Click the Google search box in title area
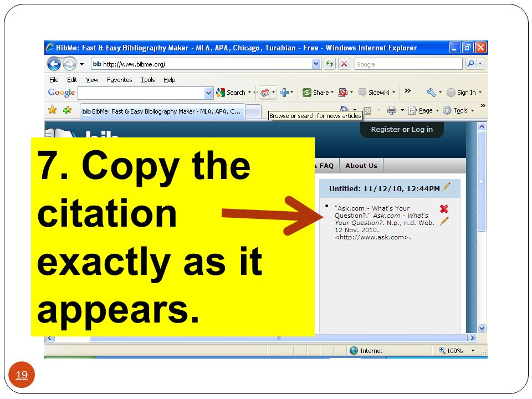The height and width of the screenshot is (399, 532). [x=408, y=64]
